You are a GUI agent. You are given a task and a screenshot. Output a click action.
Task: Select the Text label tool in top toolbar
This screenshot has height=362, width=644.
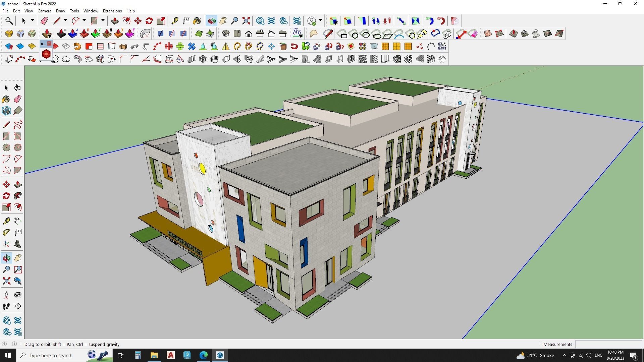pos(186,21)
